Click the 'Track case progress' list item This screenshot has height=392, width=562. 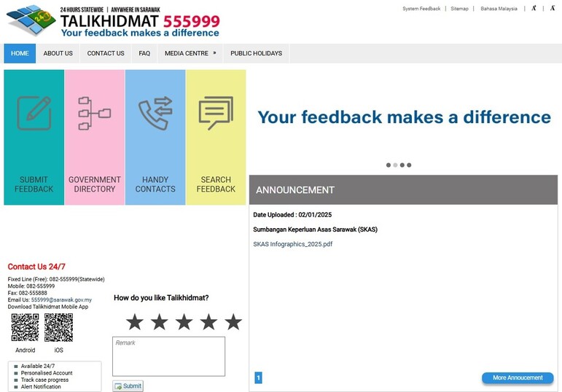pos(44,380)
